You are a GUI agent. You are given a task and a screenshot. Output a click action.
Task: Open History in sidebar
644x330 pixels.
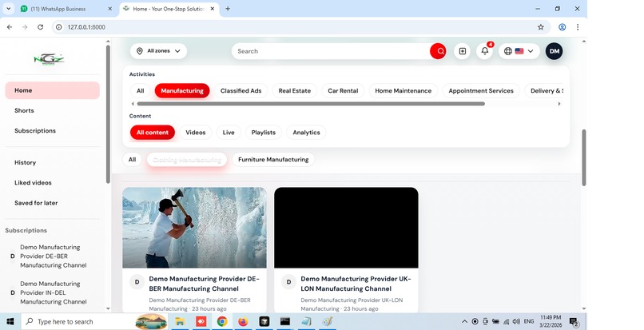click(x=52, y=162)
